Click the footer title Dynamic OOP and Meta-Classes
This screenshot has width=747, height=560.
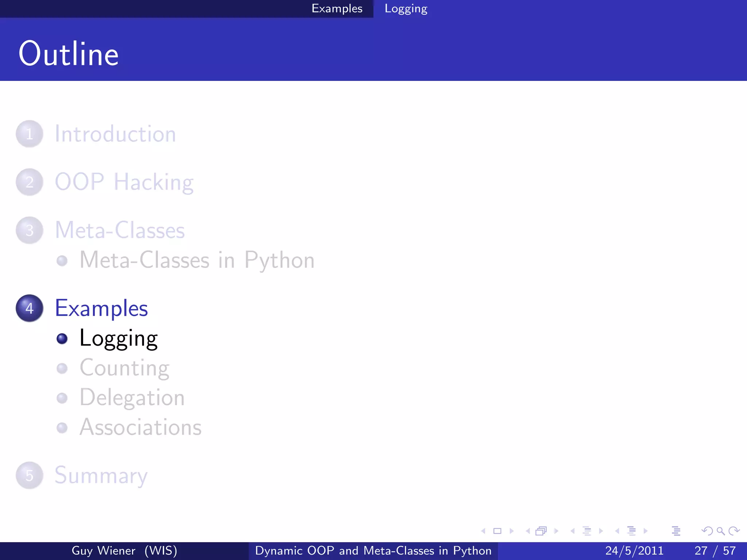coord(373,551)
